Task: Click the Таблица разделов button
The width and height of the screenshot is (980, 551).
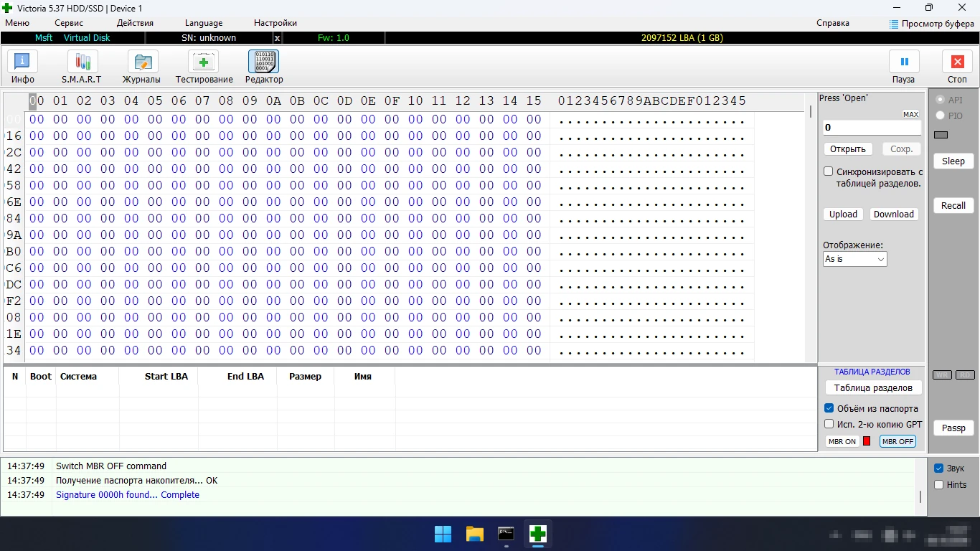Action: point(873,387)
